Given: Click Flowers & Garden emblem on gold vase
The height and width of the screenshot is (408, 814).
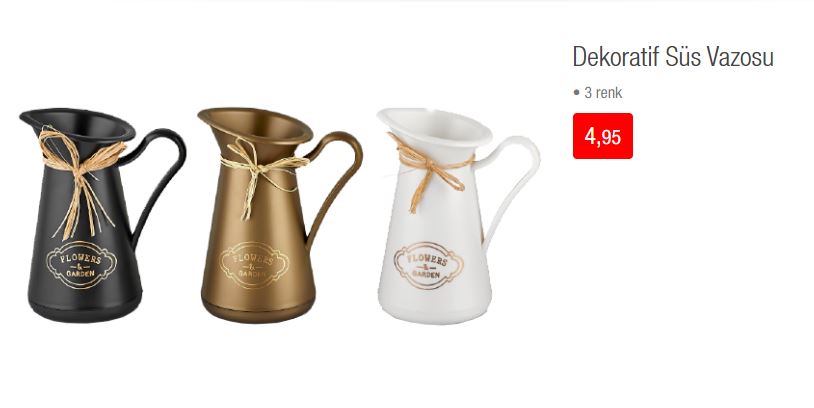Looking at the screenshot, I should click(254, 265).
